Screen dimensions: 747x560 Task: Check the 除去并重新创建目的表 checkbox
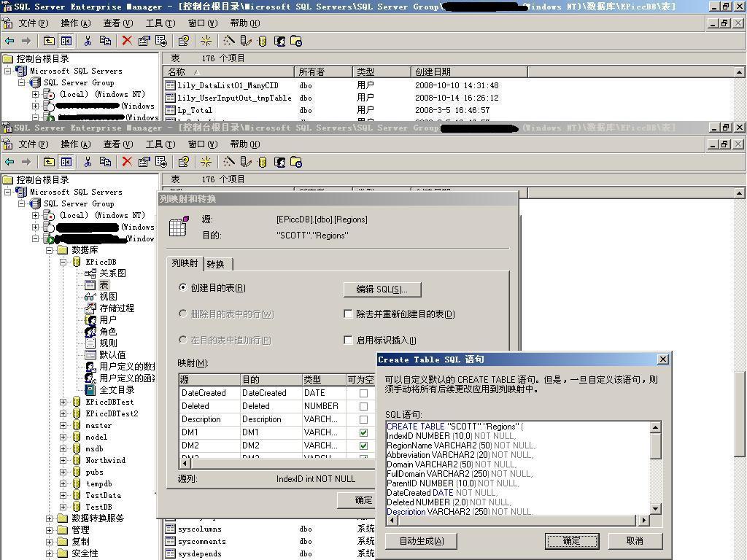[x=348, y=314]
